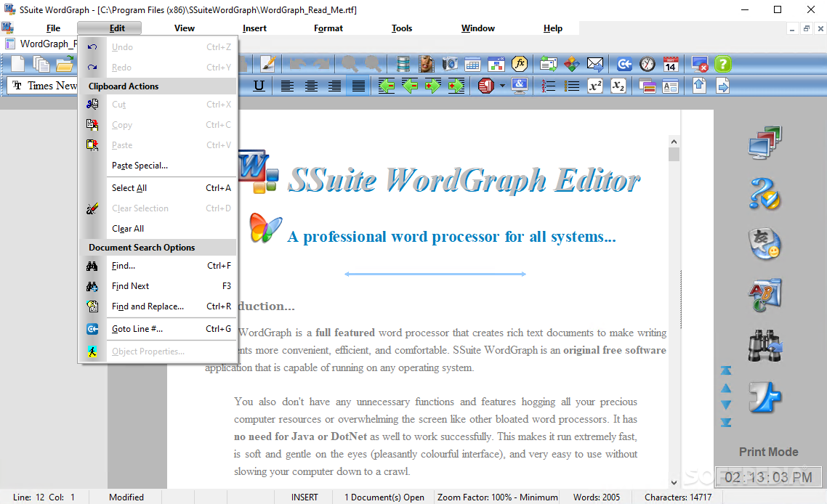The image size is (827, 504).
Task: Click the last green right-arrow indent icon
Action: click(x=456, y=86)
